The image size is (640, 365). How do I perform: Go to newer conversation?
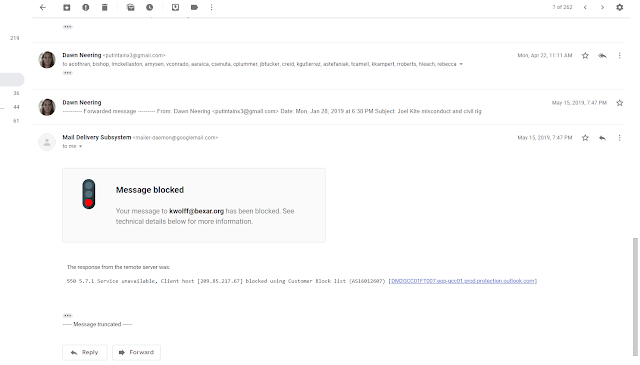pos(585,7)
